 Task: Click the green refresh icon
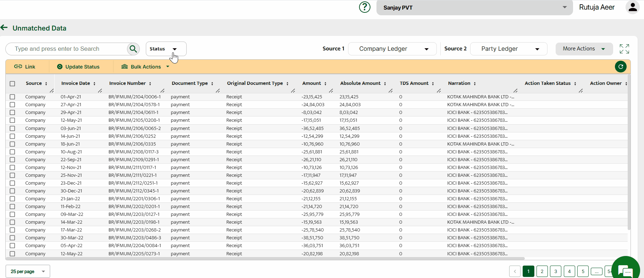click(x=621, y=66)
